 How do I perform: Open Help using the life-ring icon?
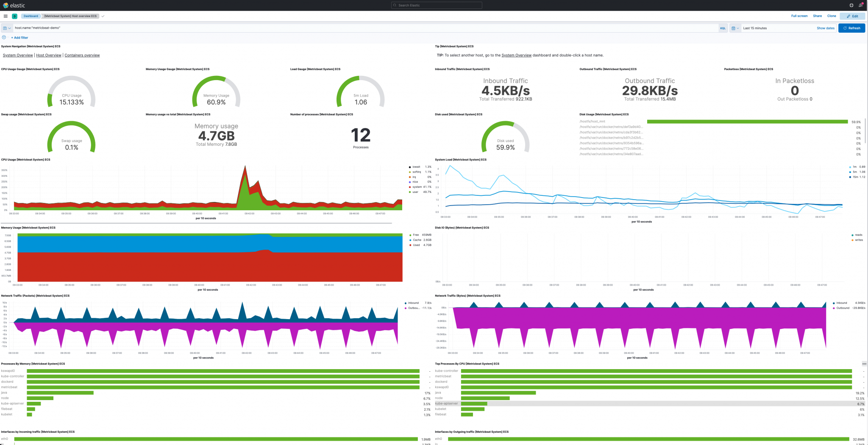point(851,5)
